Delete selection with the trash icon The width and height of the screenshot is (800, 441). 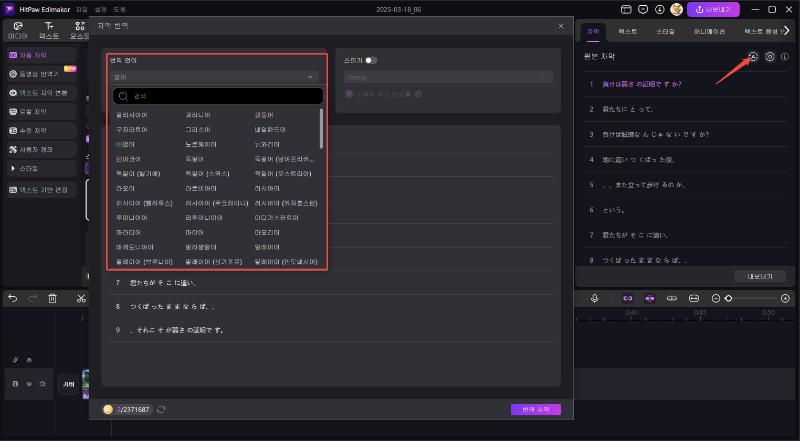51,298
